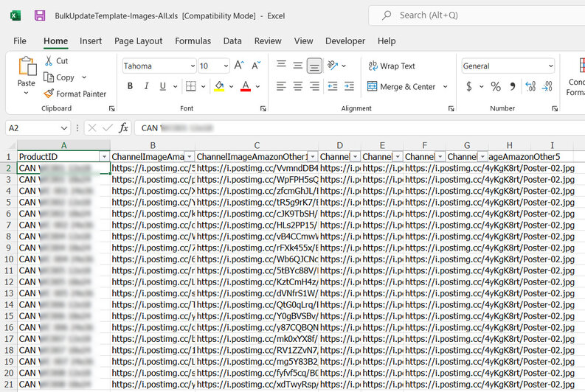Switch to Data tab
Image resolution: width=585 pixels, height=392 pixels.
[x=232, y=41]
